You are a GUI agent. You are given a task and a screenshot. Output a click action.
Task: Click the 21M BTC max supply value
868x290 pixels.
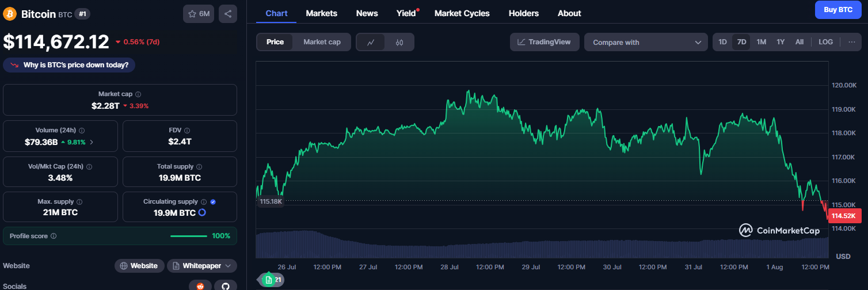[x=60, y=212]
